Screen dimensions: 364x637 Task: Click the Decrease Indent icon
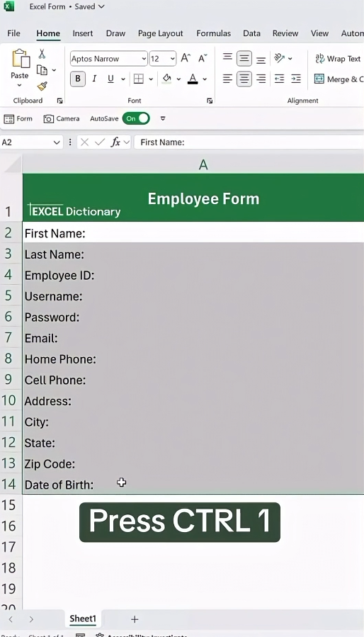(x=279, y=79)
